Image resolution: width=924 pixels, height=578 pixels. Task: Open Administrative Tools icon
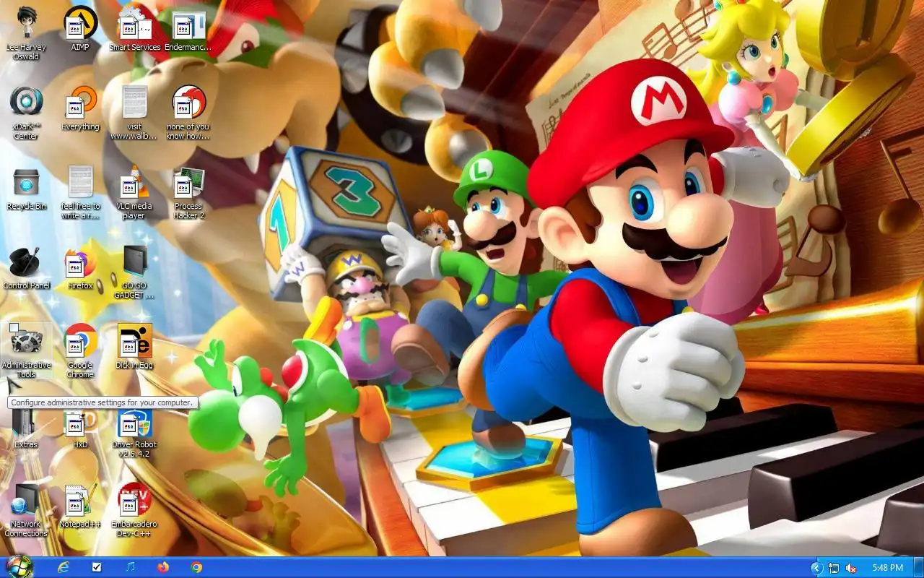tap(26, 350)
